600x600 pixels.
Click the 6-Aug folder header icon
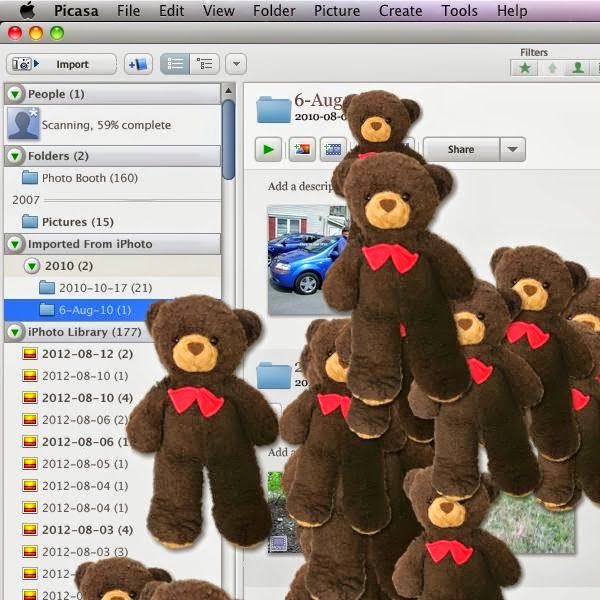[274, 110]
